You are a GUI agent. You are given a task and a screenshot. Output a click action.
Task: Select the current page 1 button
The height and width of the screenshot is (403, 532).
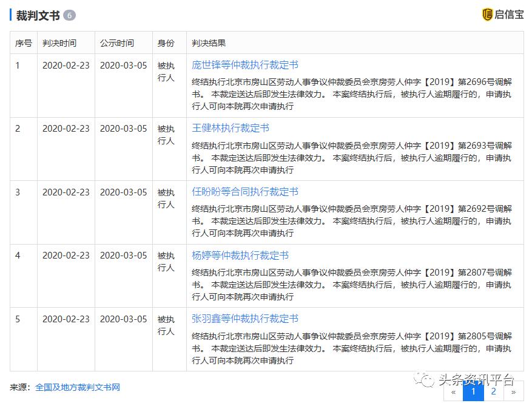click(x=473, y=393)
